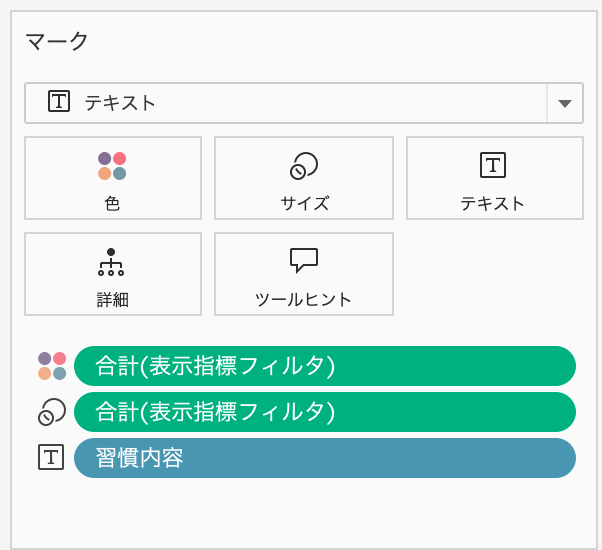Click text icon beside 習慣内容 pill
Image resolution: width=602 pixels, height=550 pixels.
tap(51, 457)
